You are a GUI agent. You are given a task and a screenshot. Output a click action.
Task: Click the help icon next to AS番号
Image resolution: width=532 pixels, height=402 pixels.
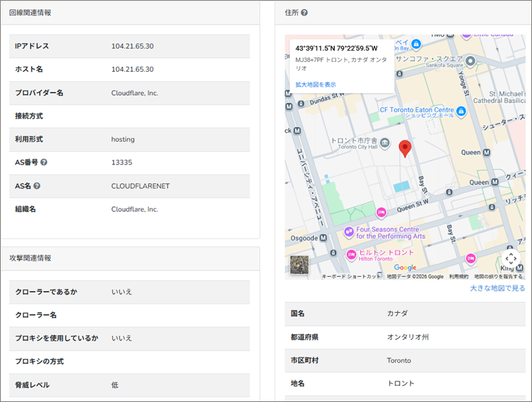44,162
